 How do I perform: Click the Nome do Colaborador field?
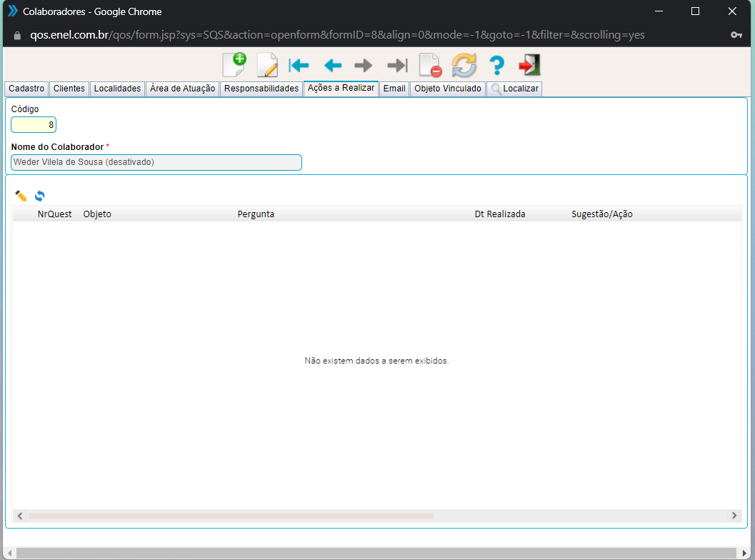pos(156,162)
